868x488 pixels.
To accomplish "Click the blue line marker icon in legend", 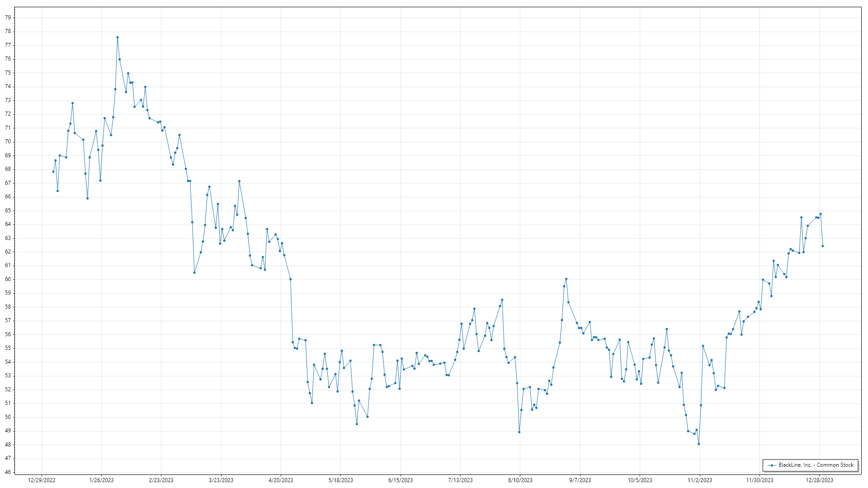I will coord(772,465).
